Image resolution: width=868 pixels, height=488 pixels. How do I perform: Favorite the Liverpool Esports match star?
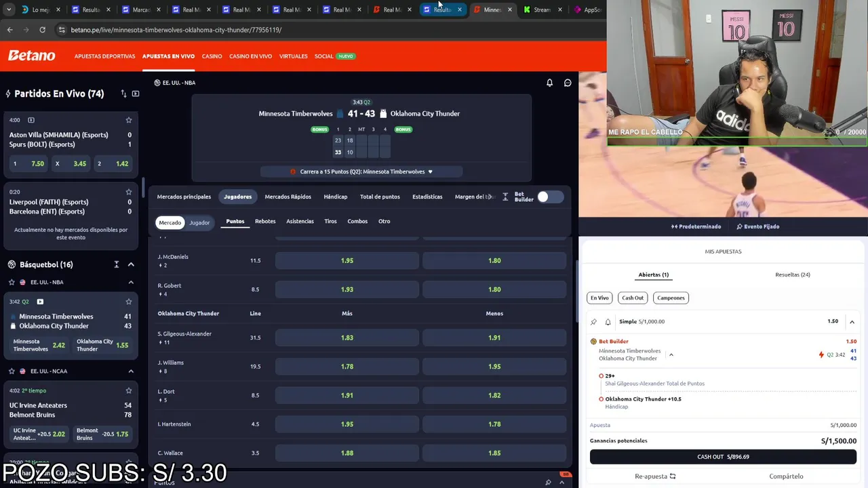129,192
